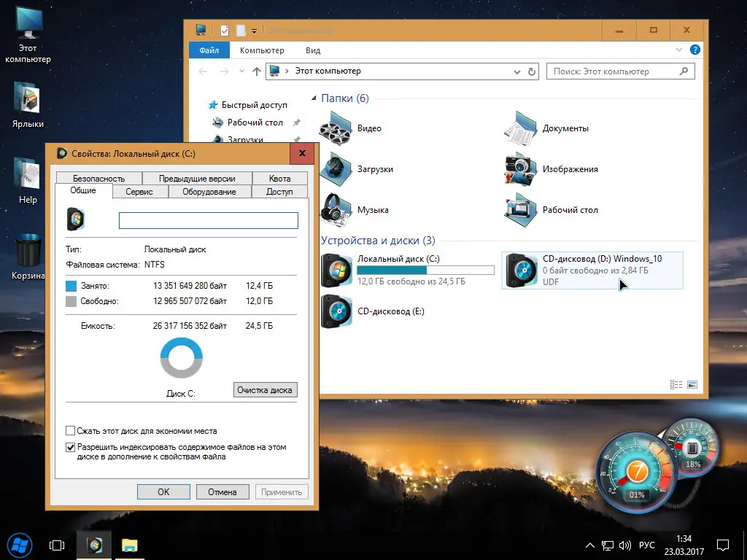Open the Action Center notification icon

pyautogui.click(x=723, y=545)
